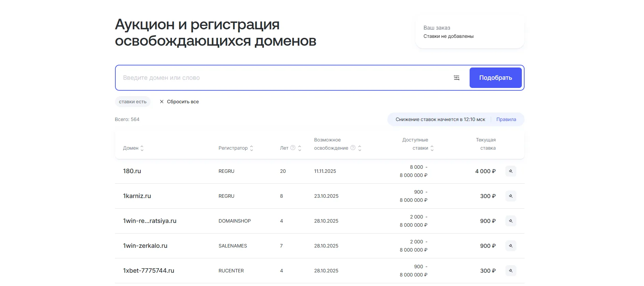644x286 pixels.
Task: Click the DOMAINSHOP registrar cell
Action: pos(235,221)
